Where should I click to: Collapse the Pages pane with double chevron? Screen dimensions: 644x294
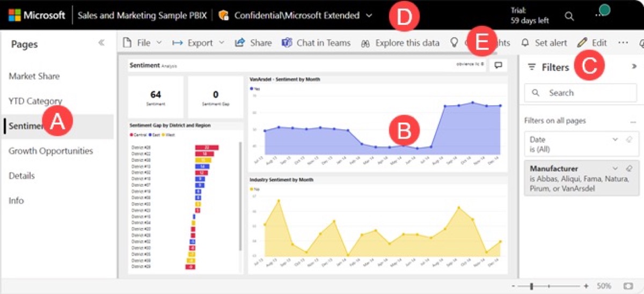(101, 43)
